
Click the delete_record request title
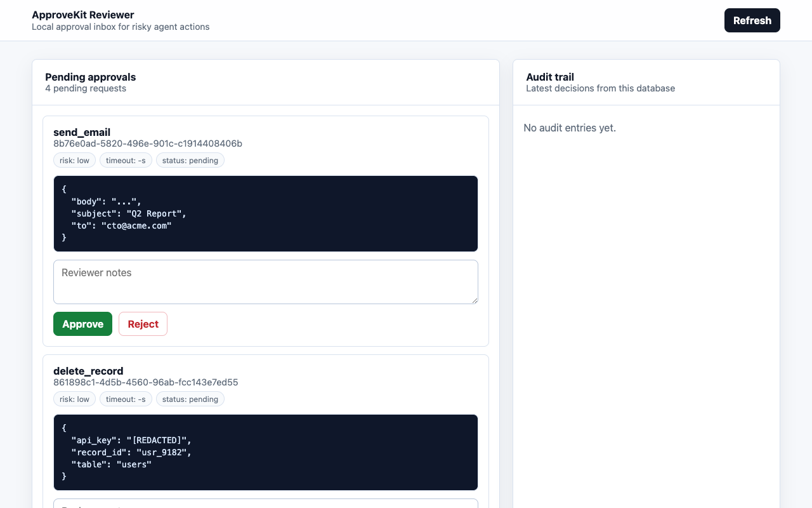(x=88, y=371)
